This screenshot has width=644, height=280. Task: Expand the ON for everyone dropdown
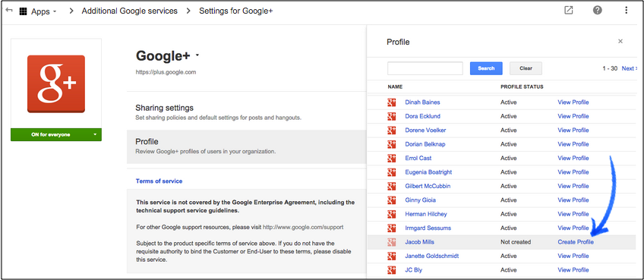click(x=95, y=134)
